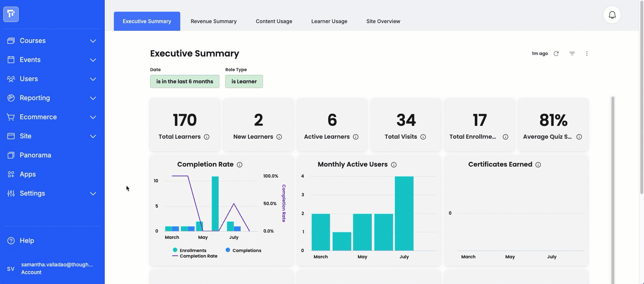Open the Date filter 'is in the last 6 months'

coord(185,81)
